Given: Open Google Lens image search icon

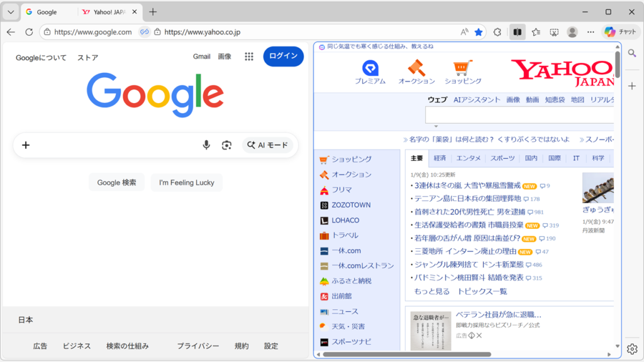Looking at the screenshot, I should click(227, 145).
